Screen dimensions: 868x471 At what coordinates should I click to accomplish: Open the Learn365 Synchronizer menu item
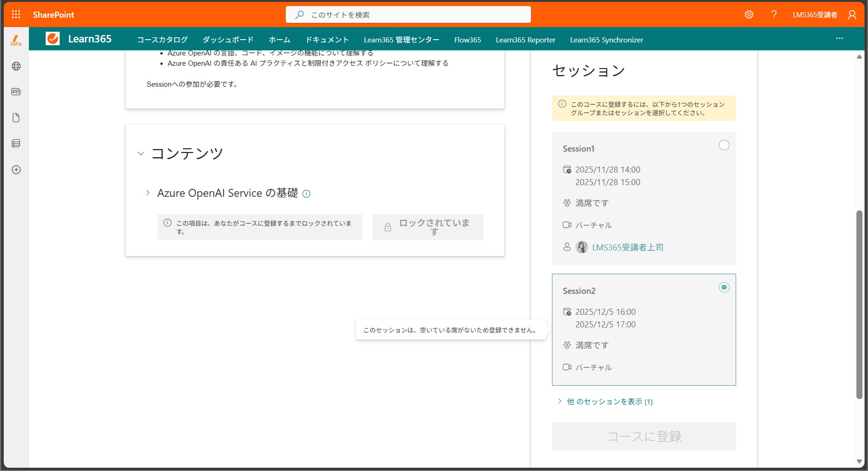pyautogui.click(x=606, y=40)
